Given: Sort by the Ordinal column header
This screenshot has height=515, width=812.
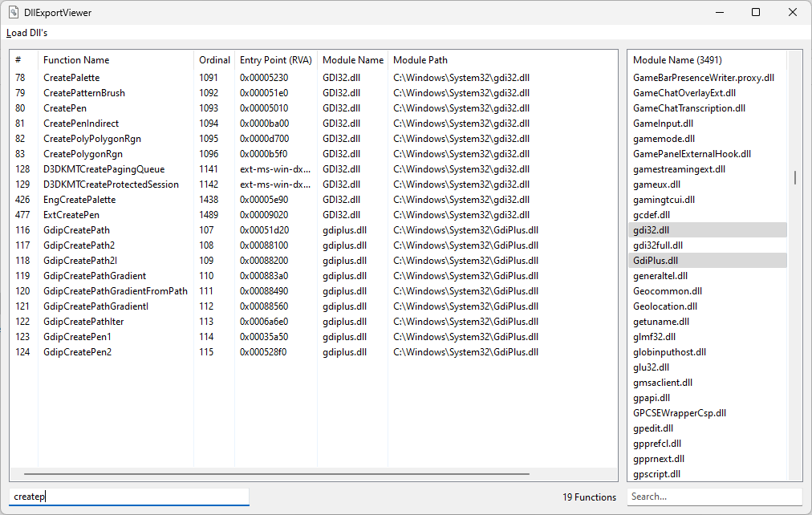Looking at the screenshot, I should [x=214, y=60].
